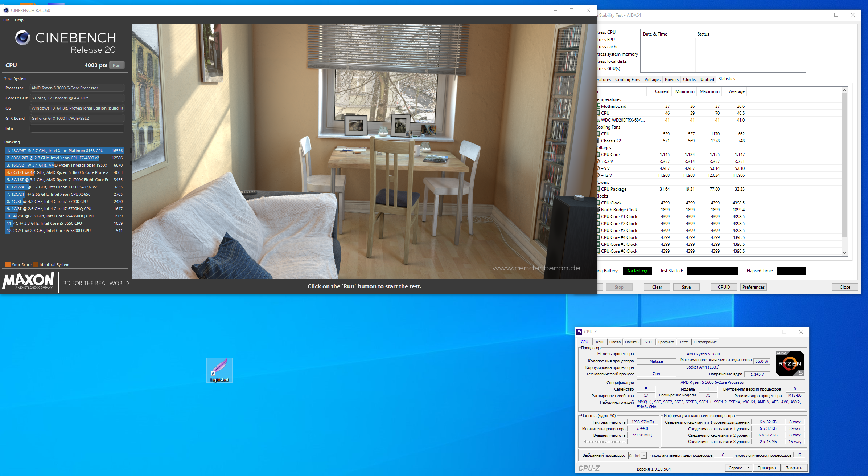868x476 pixels.
Task: Click the orange Your Score color swatch
Action: click(8, 265)
